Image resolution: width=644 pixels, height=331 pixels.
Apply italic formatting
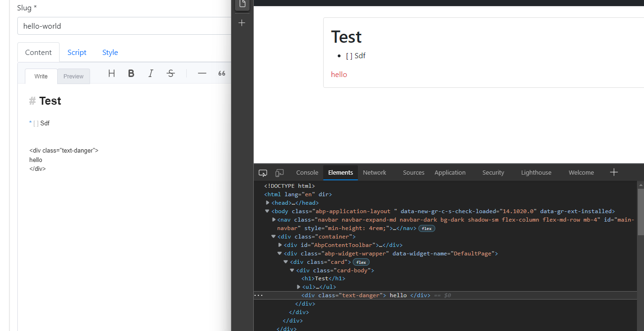tap(151, 73)
